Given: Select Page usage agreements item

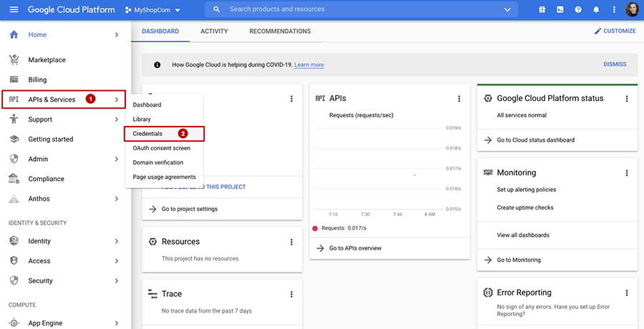Looking at the screenshot, I should (165, 177).
